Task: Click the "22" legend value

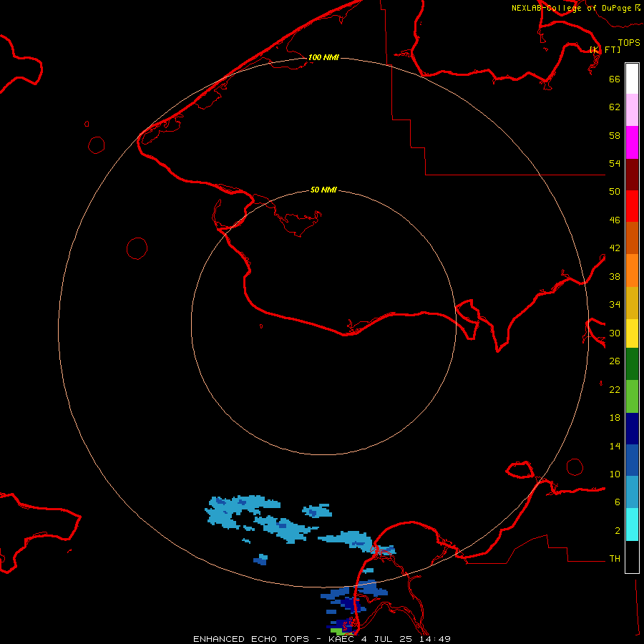Action: point(615,389)
